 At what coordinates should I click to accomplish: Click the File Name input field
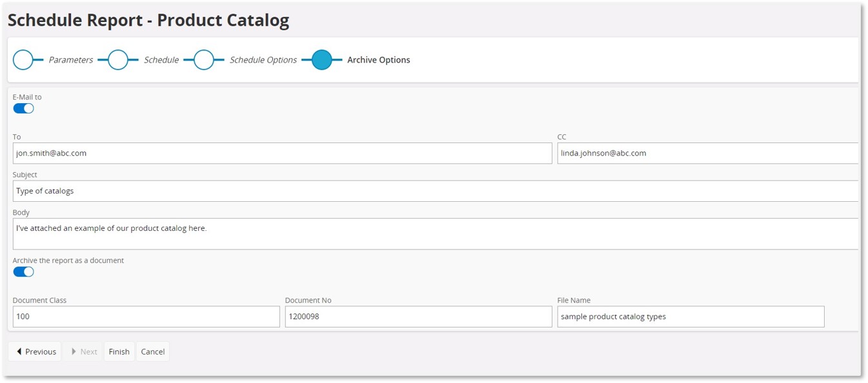click(x=691, y=317)
